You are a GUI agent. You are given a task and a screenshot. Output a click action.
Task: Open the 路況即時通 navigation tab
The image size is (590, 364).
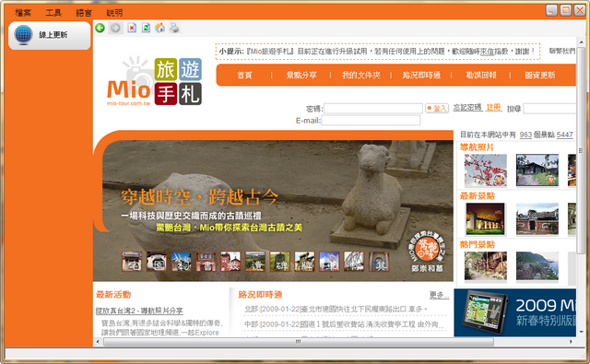point(421,76)
